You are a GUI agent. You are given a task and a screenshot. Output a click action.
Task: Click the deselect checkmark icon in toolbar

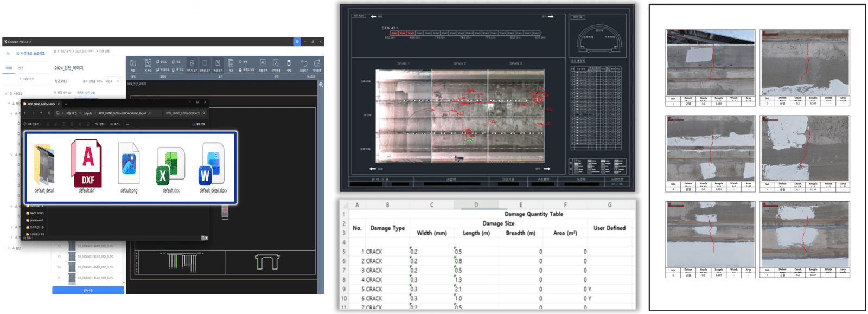(x=276, y=63)
